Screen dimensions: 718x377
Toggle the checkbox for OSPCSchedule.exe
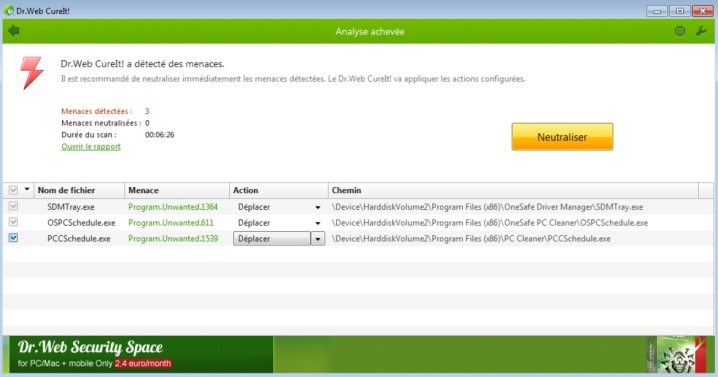pyautogui.click(x=13, y=223)
